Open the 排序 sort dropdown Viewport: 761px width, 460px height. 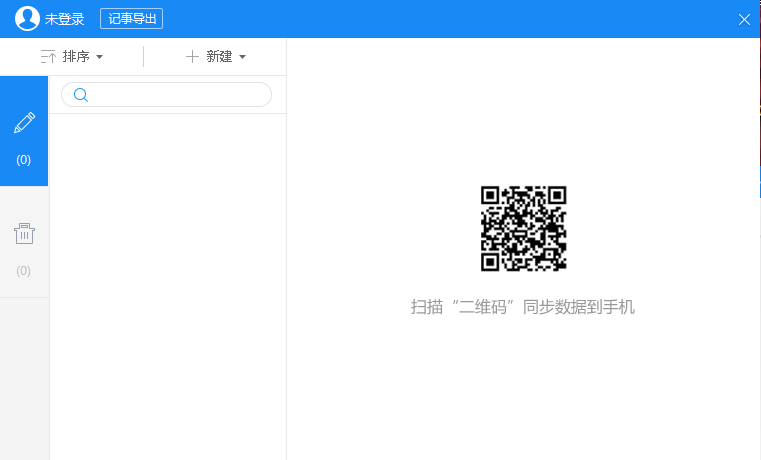[x=72, y=57]
